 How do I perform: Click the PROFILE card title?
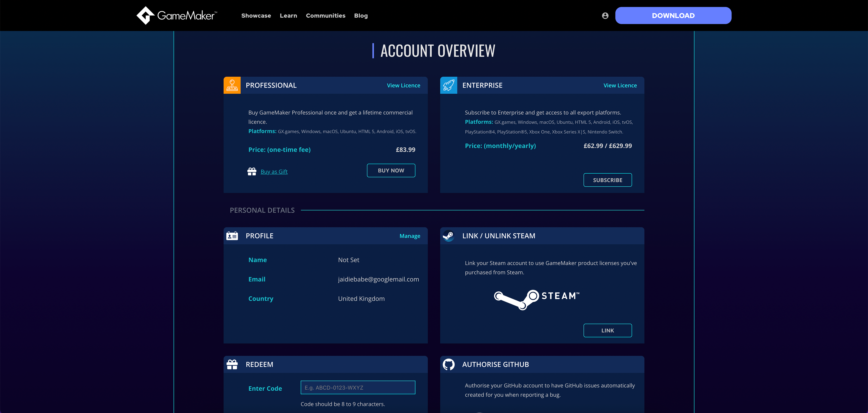point(259,236)
